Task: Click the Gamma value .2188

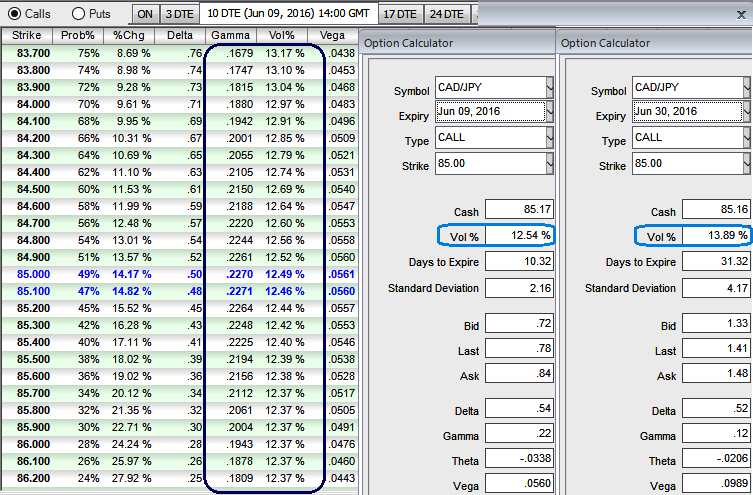Action: coord(239,206)
